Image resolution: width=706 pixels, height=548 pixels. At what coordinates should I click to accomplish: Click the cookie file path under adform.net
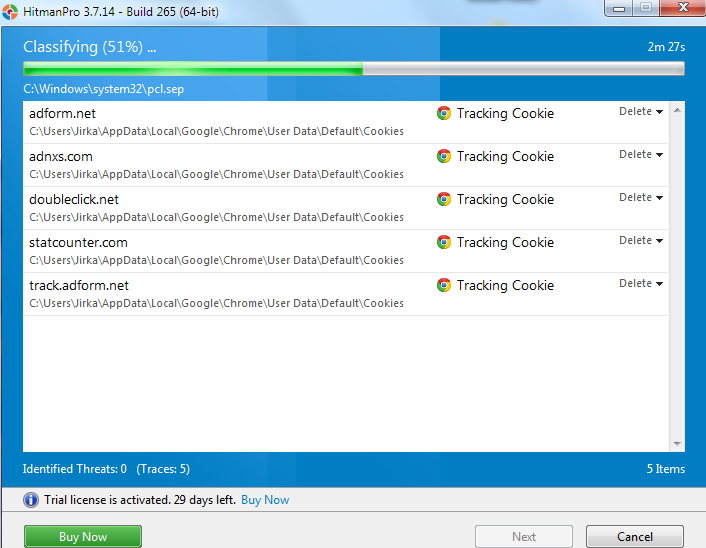pyautogui.click(x=216, y=131)
